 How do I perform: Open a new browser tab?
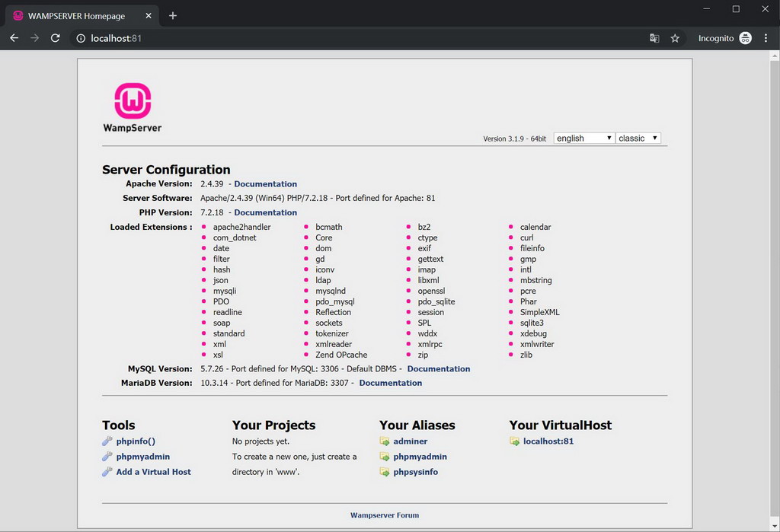click(x=173, y=16)
